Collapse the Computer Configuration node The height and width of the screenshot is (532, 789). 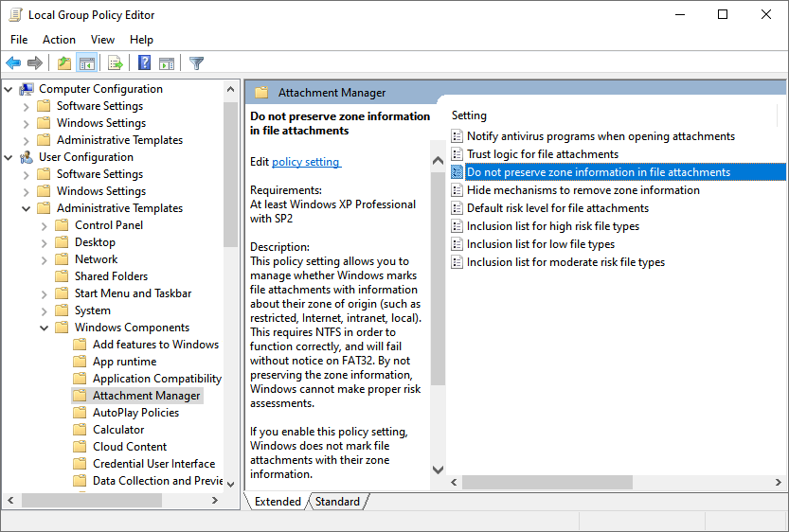tap(8, 90)
